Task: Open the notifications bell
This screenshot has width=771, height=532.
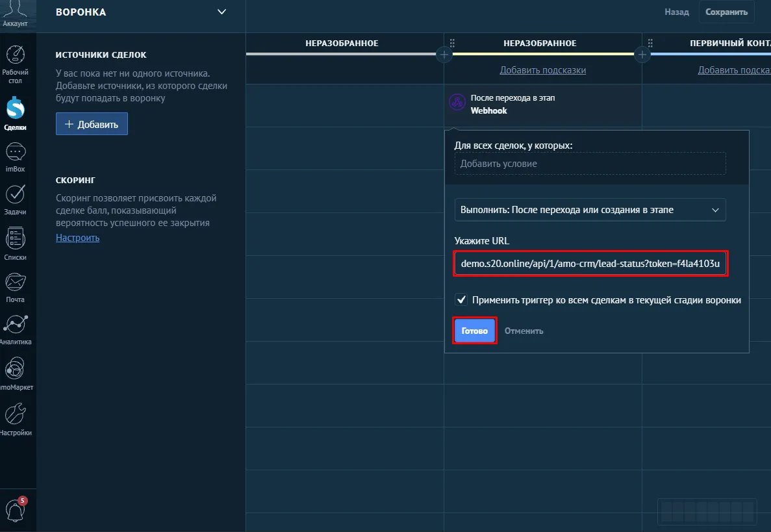Action: click(x=15, y=509)
